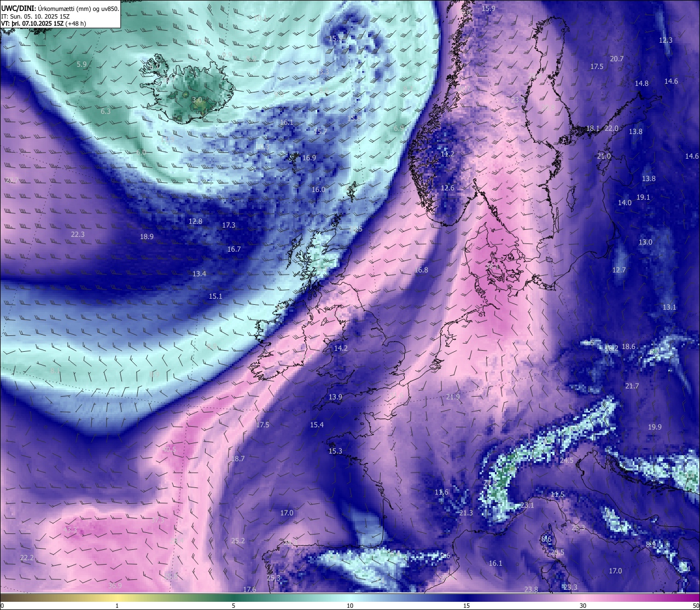Image resolution: width=700 pixels, height=610 pixels.
Task: Select the 36.9 value label
Action: click(x=115, y=586)
